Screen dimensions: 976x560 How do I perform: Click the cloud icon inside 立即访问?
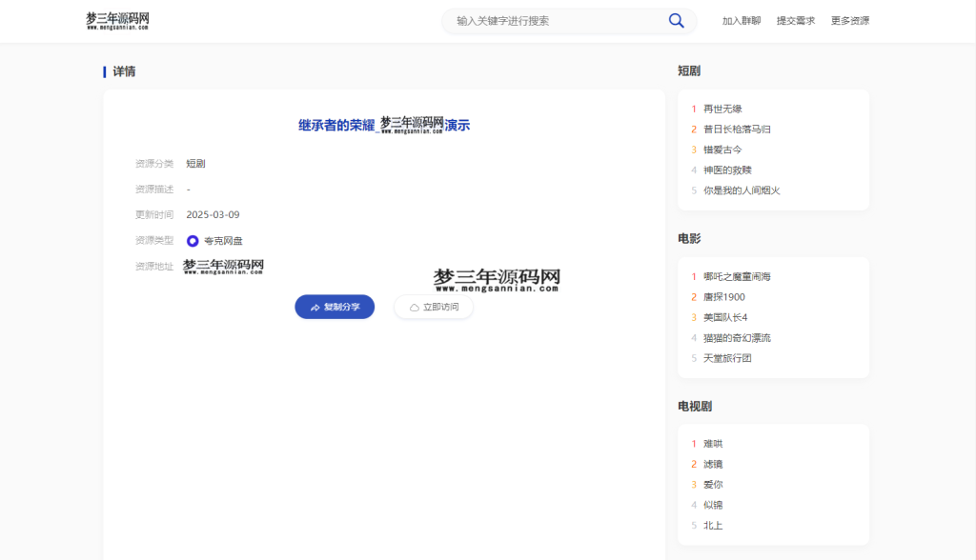[x=415, y=307]
